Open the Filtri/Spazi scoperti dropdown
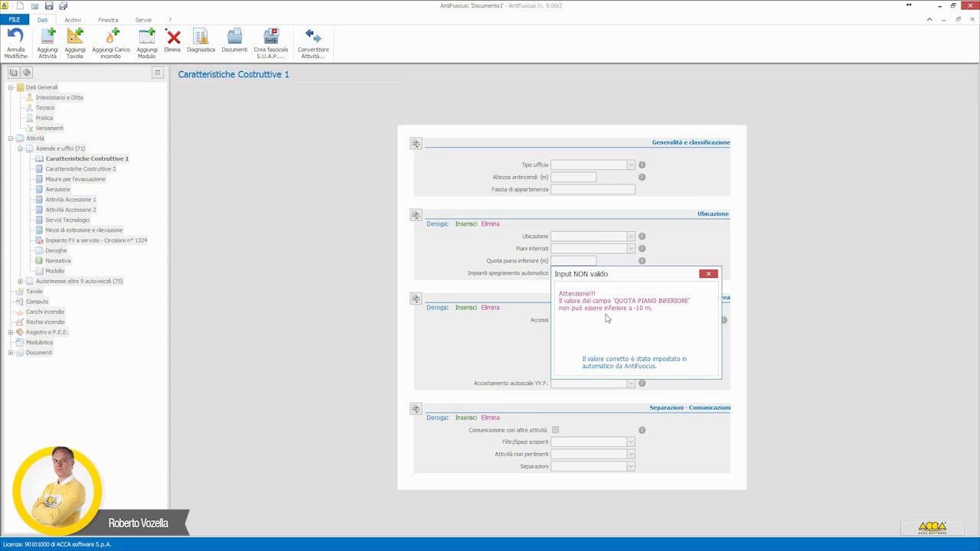 pyautogui.click(x=631, y=442)
